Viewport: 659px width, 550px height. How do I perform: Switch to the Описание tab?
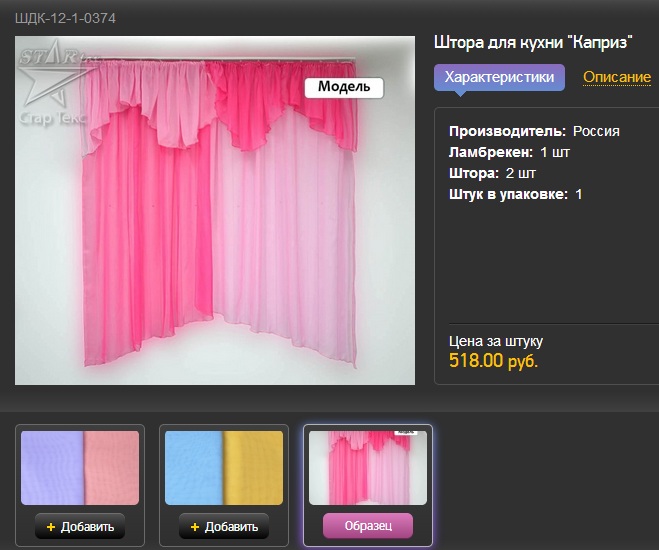point(617,77)
